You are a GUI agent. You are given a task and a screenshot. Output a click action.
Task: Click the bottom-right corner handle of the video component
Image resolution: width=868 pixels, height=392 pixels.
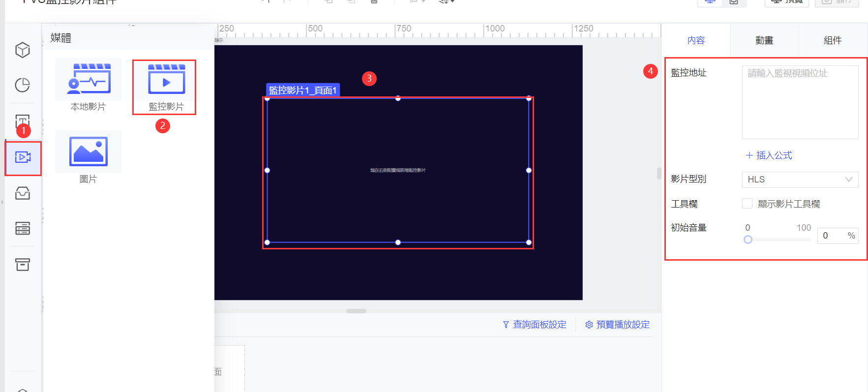coord(529,242)
